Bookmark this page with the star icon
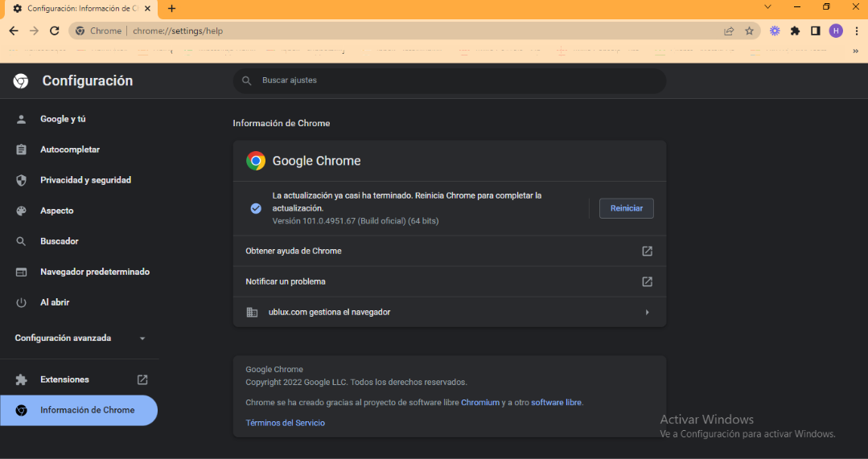The height and width of the screenshot is (459, 868). 749,31
